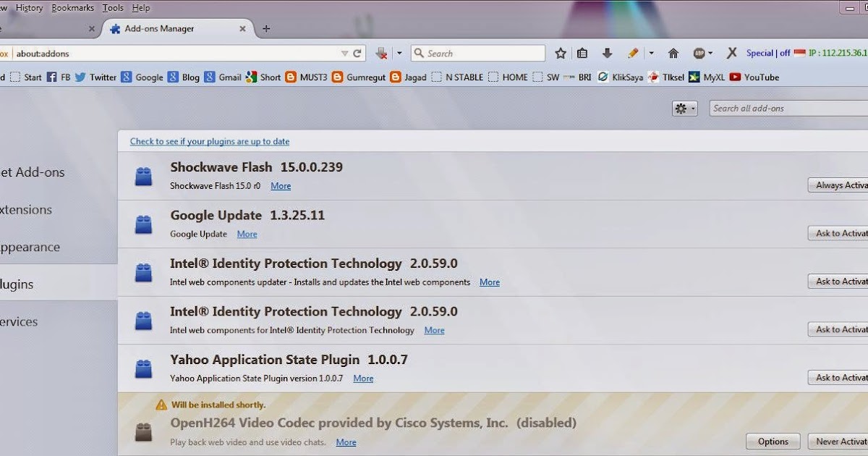Open the HOME bookmark
Viewport: 868px width, 456px height.
click(509, 77)
